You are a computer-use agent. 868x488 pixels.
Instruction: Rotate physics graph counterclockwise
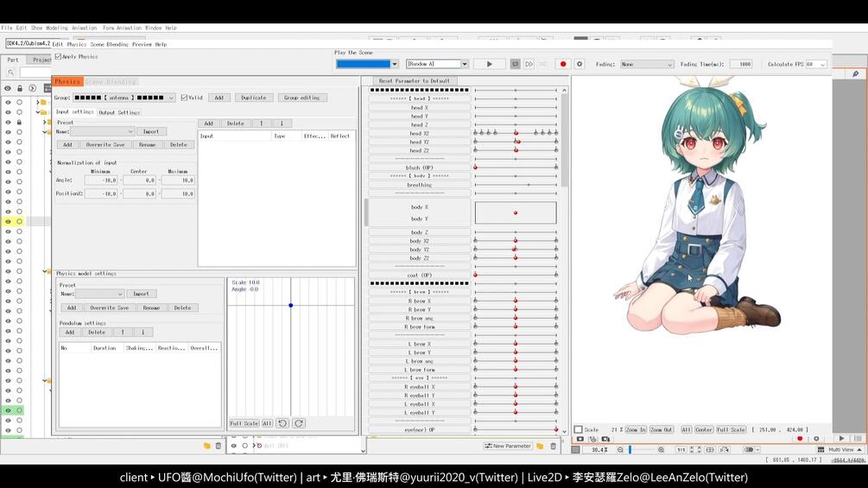click(282, 423)
